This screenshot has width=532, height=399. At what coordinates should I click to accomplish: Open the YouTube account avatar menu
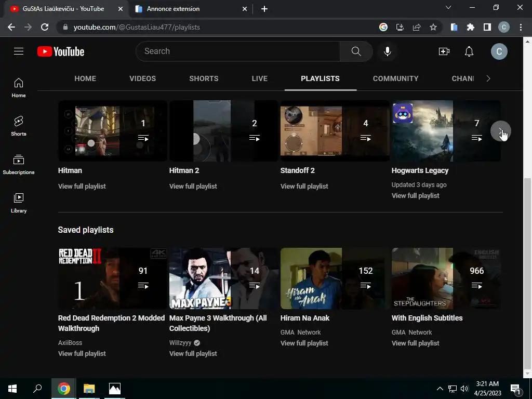(499, 51)
